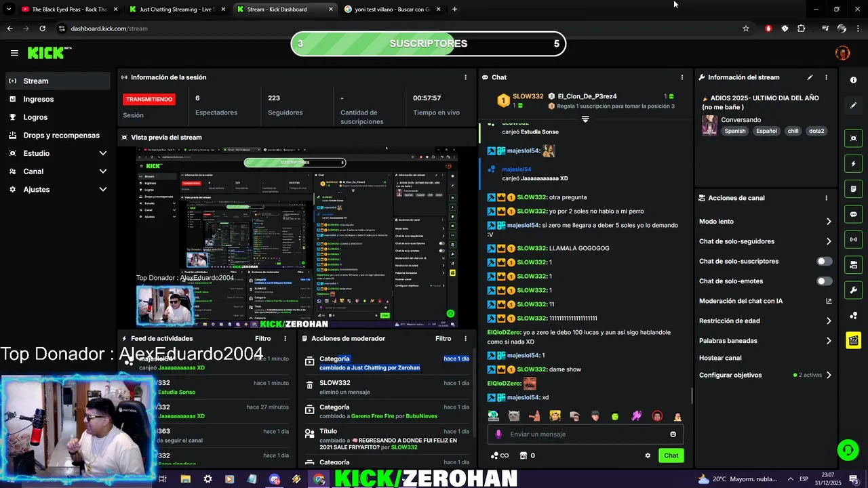Click the three-dots cluster rail icon
The width and height of the screenshot is (868, 488).
point(853,315)
